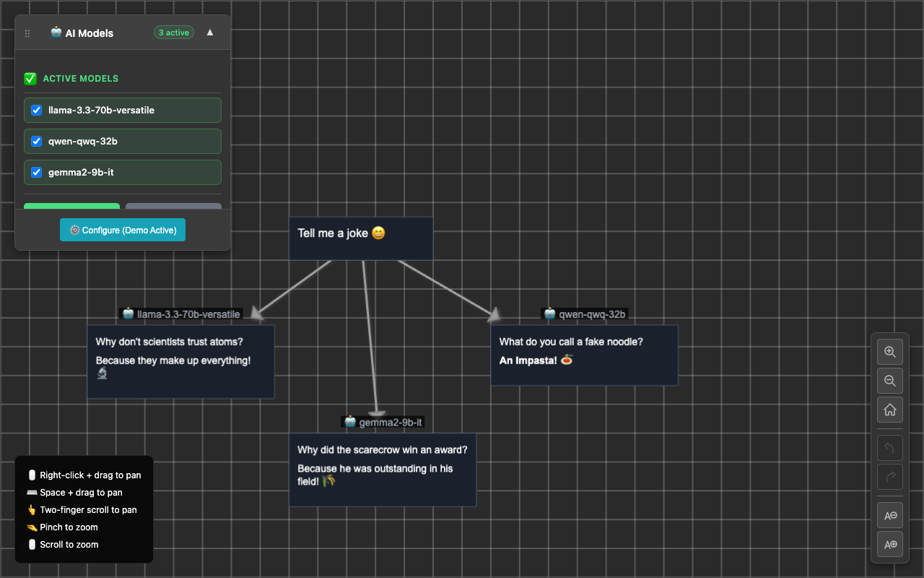Collapse the AI Models panel

[209, 33]
